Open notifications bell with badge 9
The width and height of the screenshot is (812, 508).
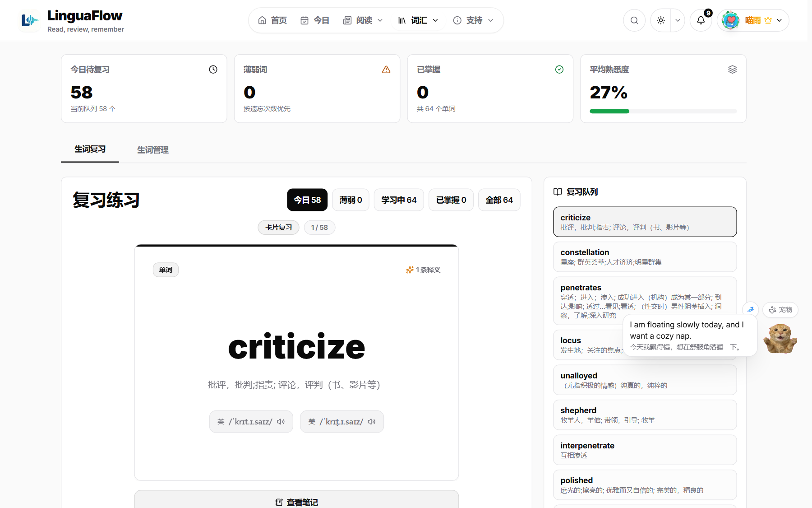701,20
